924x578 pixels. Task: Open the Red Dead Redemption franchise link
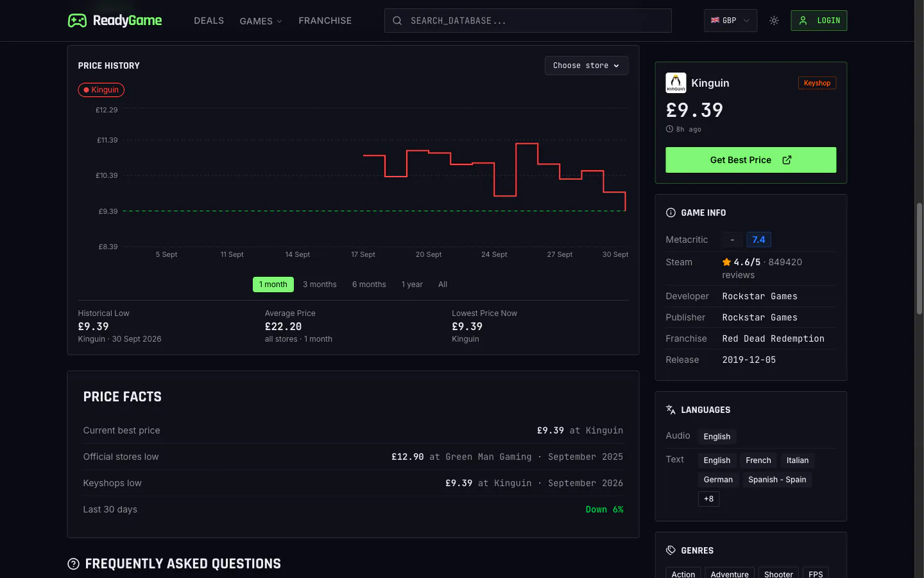pos(773,338)
